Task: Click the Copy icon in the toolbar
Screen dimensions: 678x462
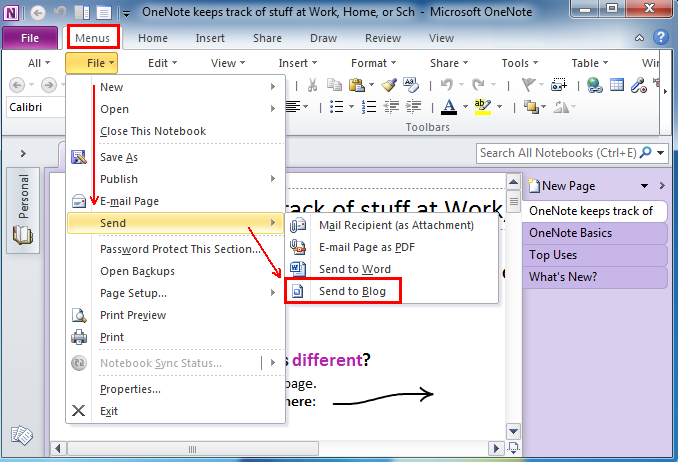Action: tap(334, 85)
